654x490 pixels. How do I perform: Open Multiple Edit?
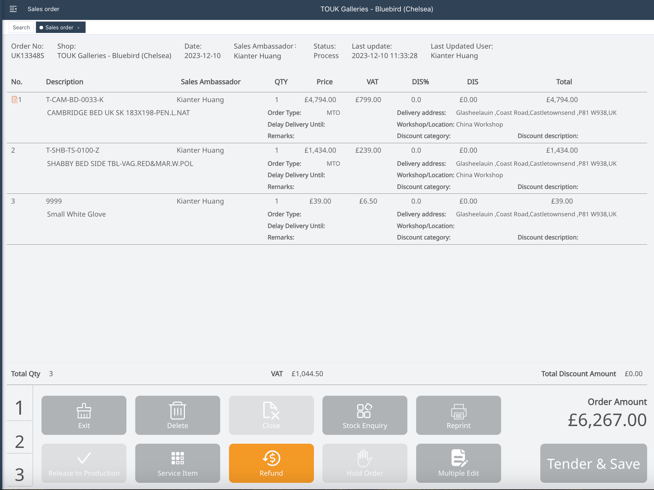coord(458,463)
